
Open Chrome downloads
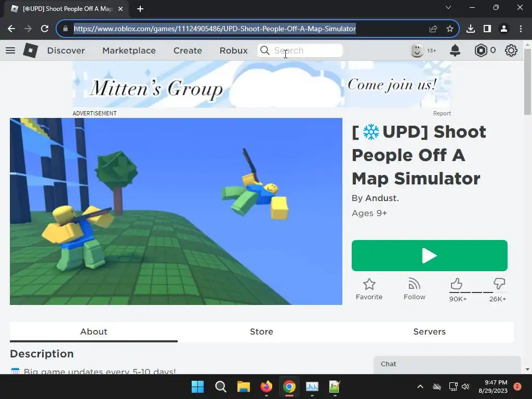(x=471, y=29)
